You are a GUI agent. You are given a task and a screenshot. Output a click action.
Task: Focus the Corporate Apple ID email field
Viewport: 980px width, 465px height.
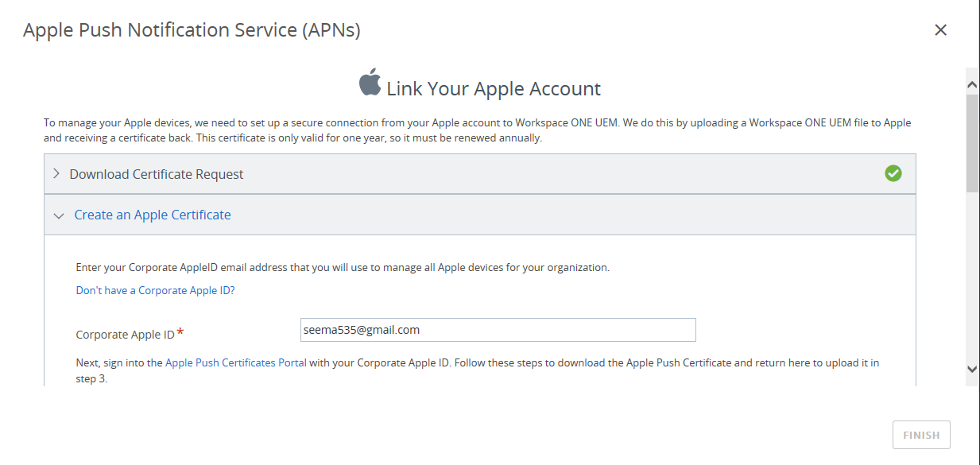498,330
